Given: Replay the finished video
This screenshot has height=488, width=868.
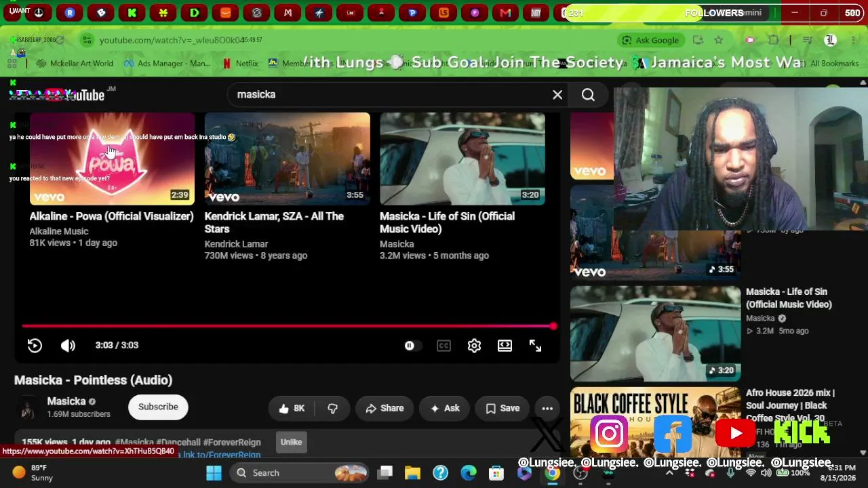Looking at the screenshot, I should click(x=35, y=346).
